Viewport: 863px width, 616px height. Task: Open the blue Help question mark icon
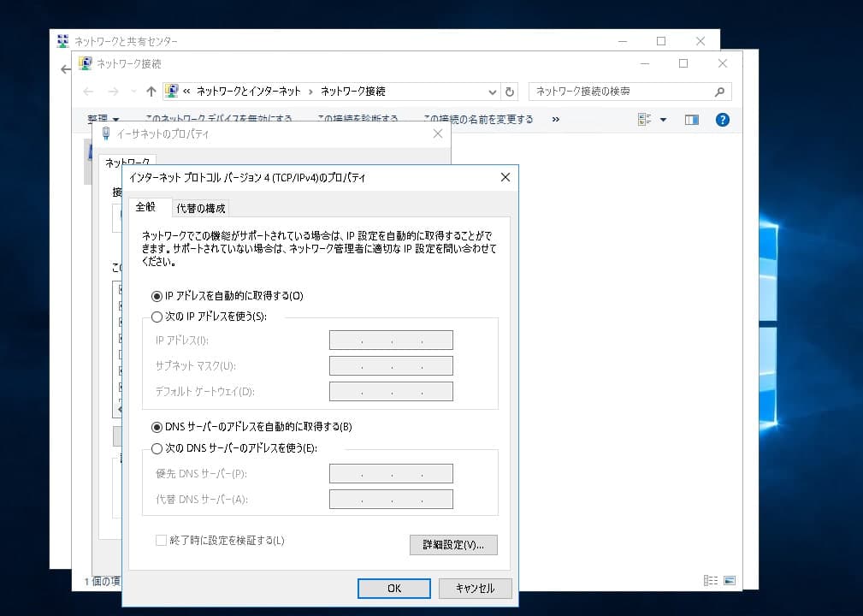pos(723,120)
